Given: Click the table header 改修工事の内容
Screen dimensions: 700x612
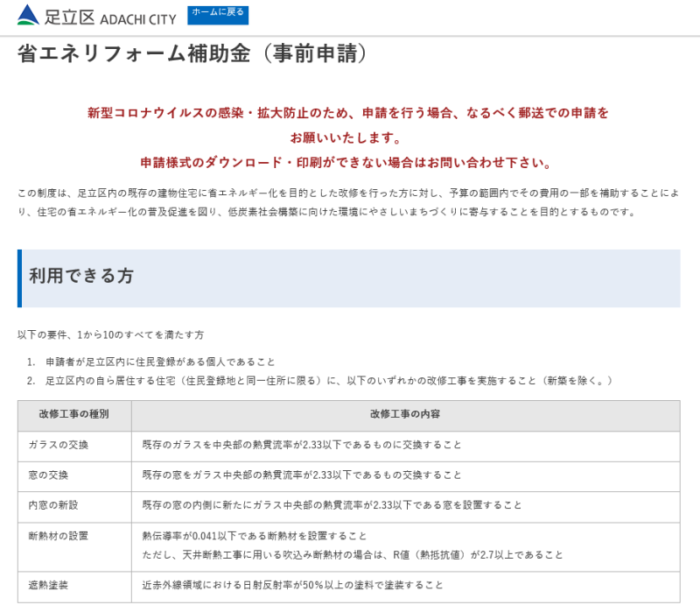Looking at the screenshot, I should (x=406, y=416).
